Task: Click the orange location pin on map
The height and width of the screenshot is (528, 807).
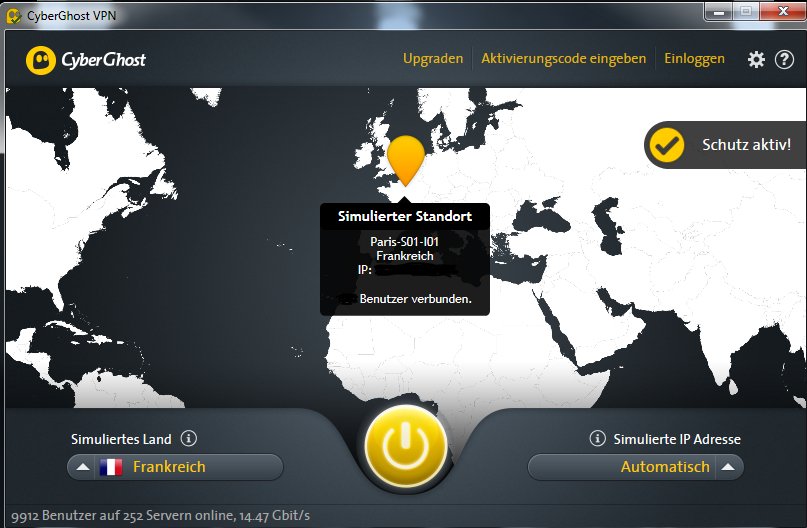Action: click(406, 161)
